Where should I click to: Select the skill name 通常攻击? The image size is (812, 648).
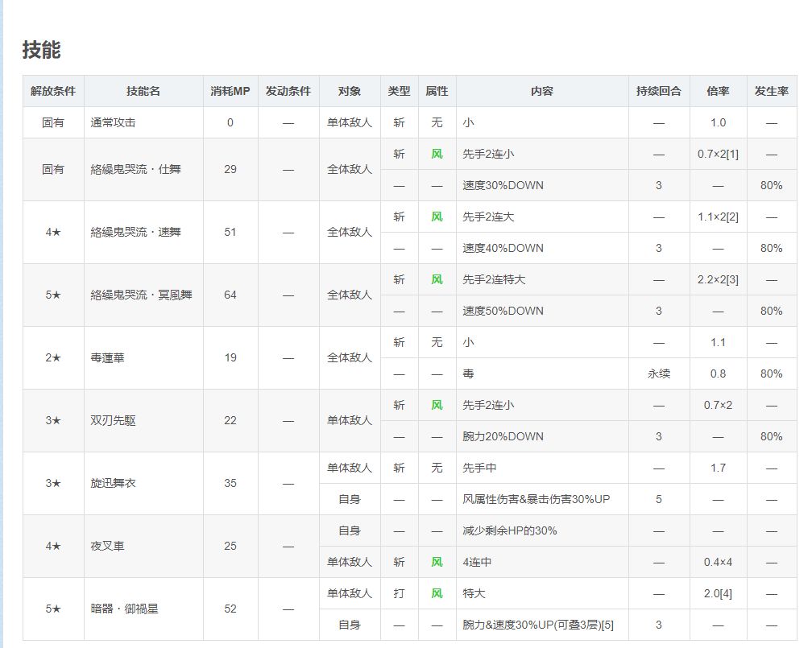point(113,122)
